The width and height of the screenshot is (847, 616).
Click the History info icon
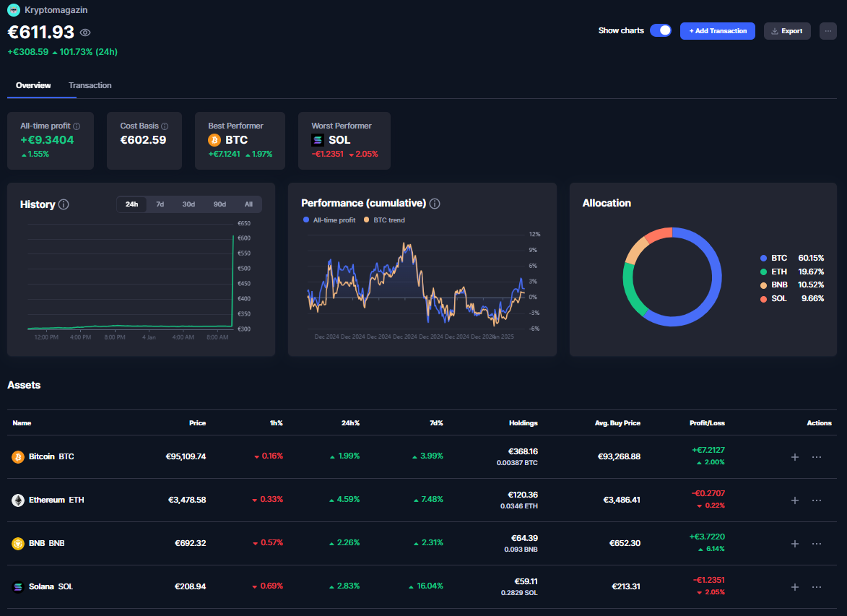click(x=64, y=204)
